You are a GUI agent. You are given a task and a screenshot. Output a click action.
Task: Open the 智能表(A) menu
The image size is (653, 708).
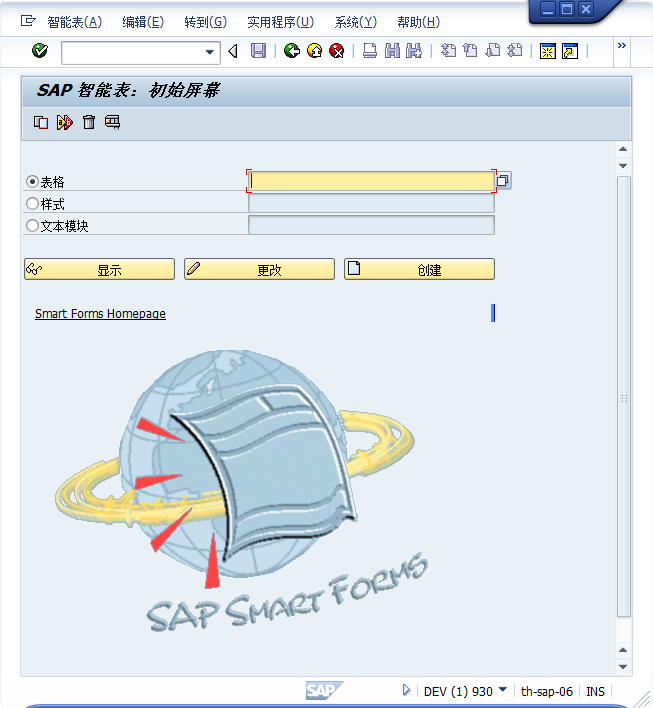point(75,22)
